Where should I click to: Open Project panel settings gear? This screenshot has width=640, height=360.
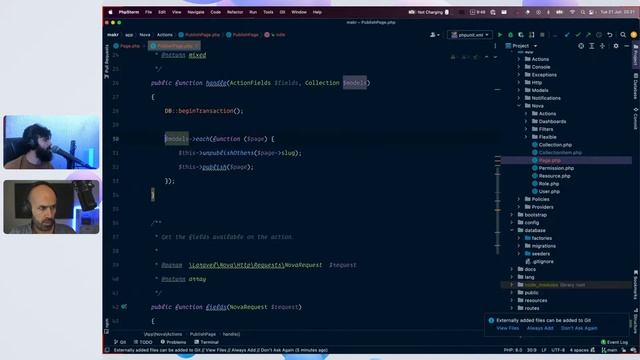click(x=616, y=46)
